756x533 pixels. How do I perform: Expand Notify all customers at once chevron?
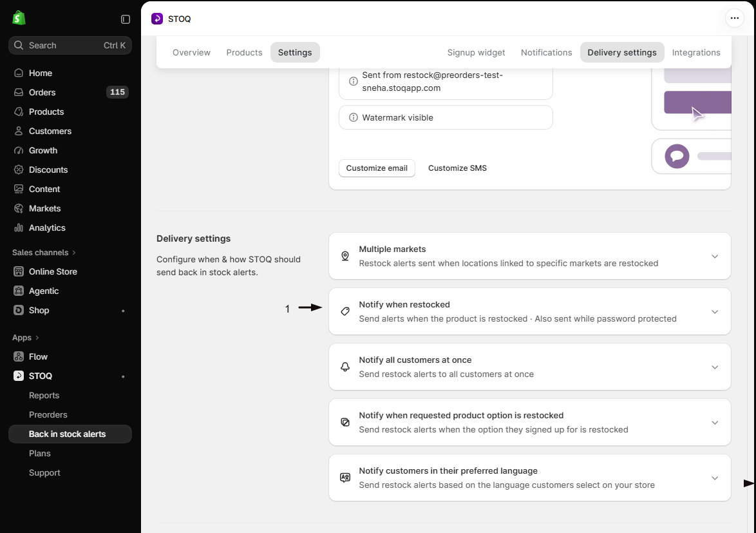715,367
